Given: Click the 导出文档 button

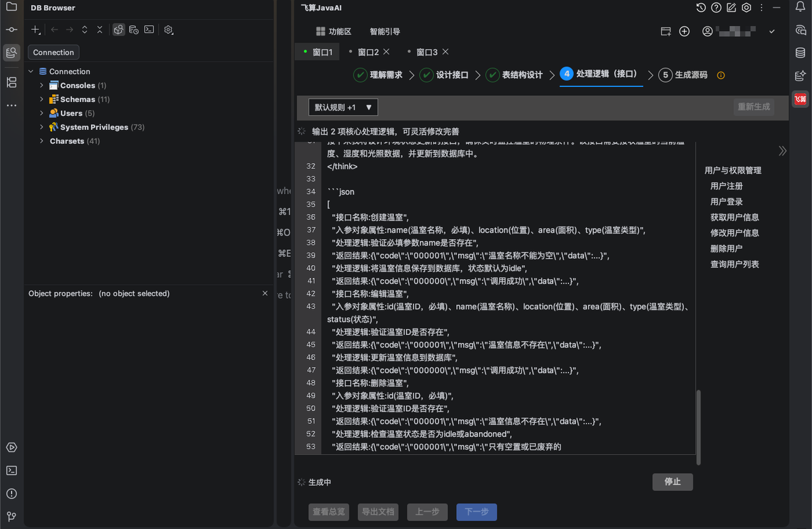Looking at the screenshot, I should (378, 512).
